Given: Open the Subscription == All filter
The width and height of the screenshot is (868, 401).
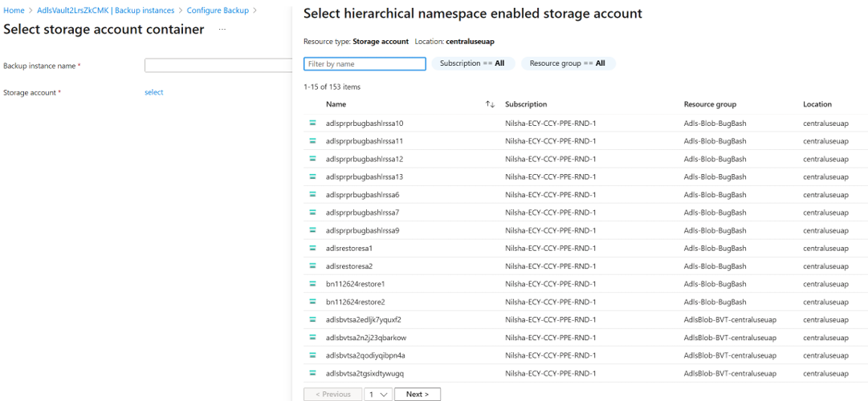Looking at the screenshot, I should tap(472, 63).
